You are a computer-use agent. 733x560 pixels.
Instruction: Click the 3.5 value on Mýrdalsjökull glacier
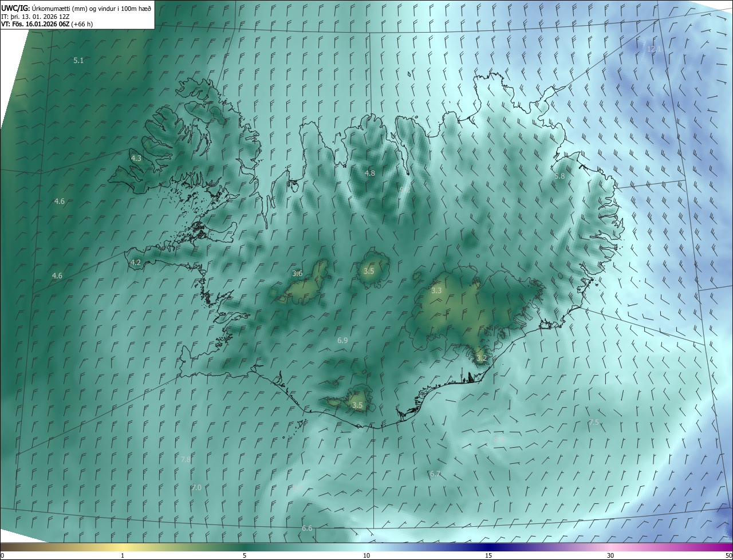(x=357, y=405)
